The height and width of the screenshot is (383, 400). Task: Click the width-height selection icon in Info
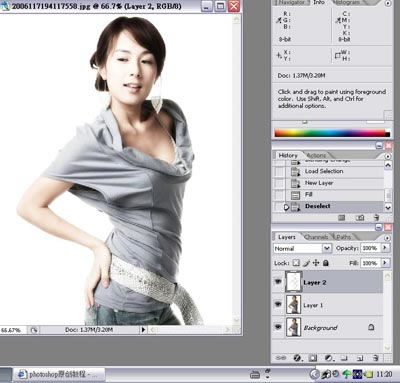coord(338,55)
